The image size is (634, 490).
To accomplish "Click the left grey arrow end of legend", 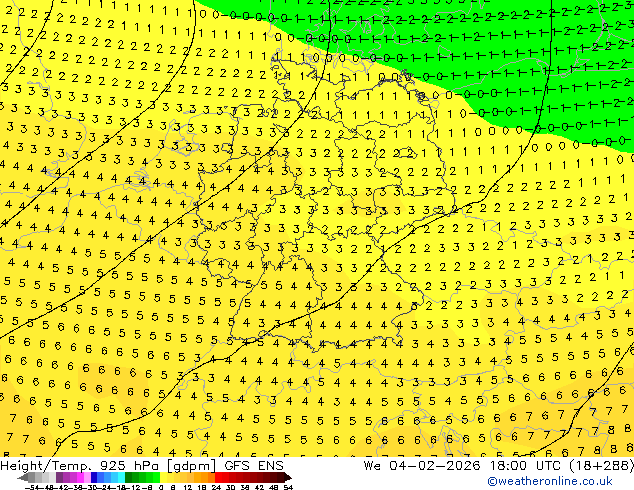I will [23, 478].
